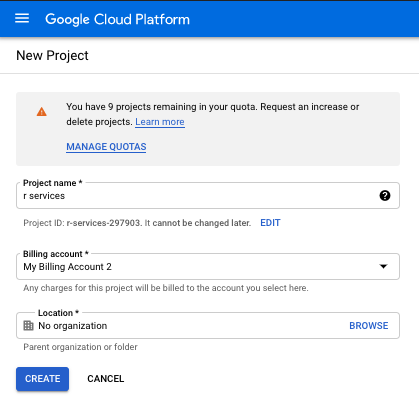Click the 'Any charges for this project' hint text

[166, 288]
